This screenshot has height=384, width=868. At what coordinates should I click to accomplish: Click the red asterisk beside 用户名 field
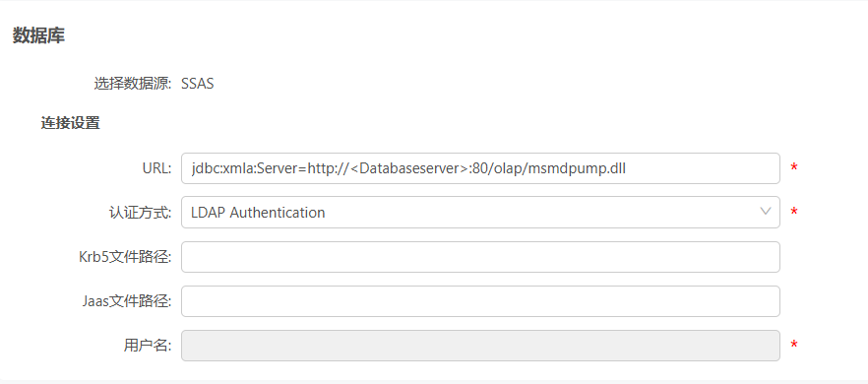tap(794, 345)
